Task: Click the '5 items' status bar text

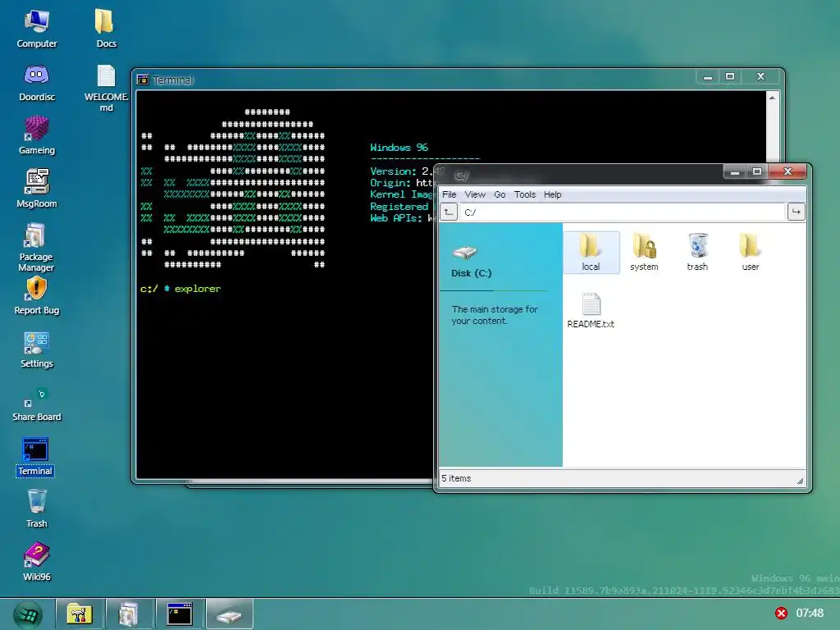Action: 456,478
